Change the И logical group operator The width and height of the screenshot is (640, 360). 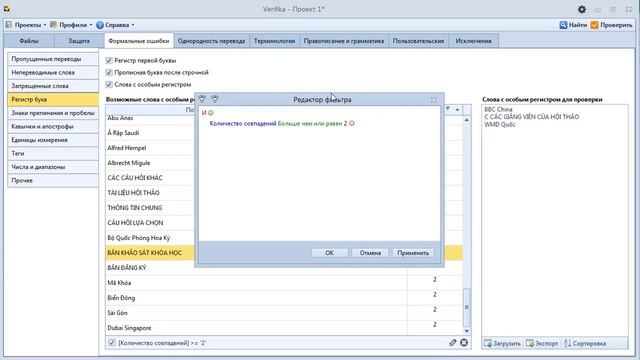[x=204, y=113]
